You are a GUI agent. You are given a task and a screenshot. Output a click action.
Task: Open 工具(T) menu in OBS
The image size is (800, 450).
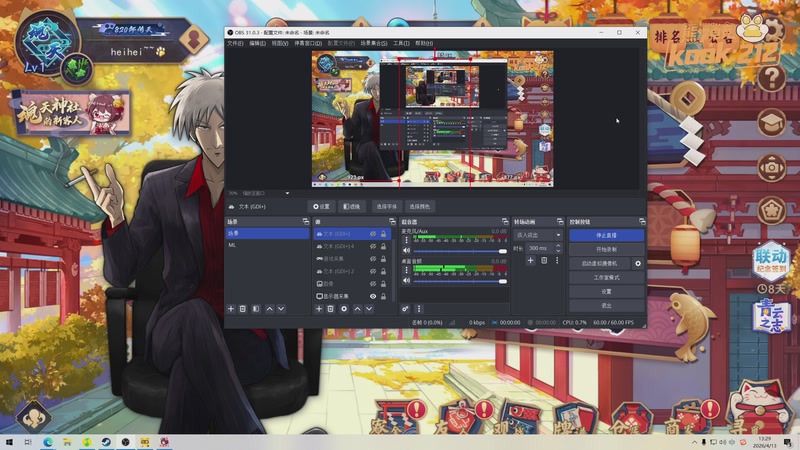pyautogui.click(x=401, y=43)
